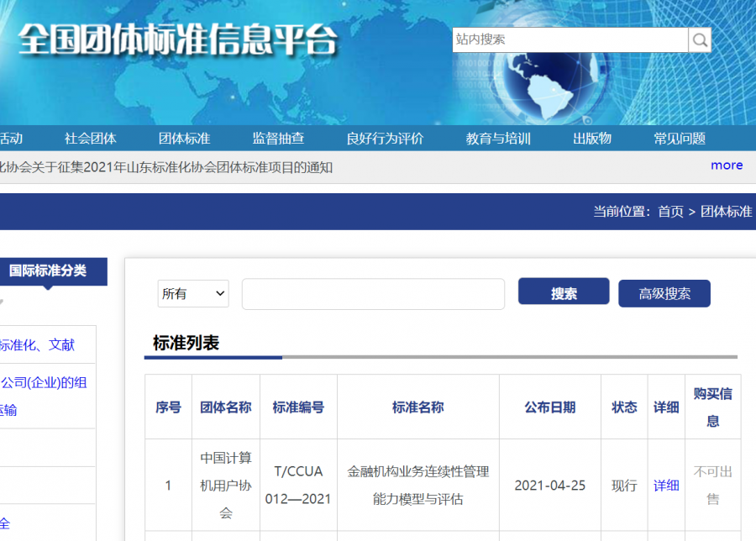
Task: Open the 2021年山东标准化协会 notice link
Action: click(168, 167)
